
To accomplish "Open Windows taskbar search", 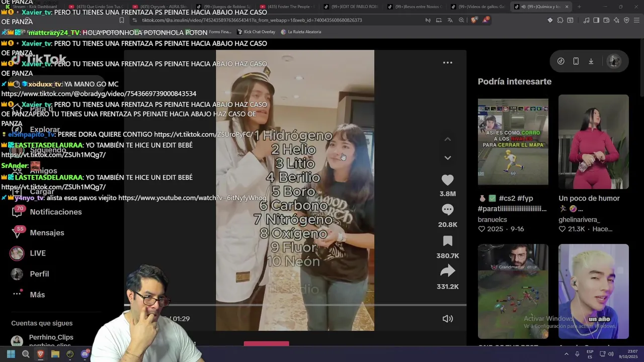I will [26, 354].
